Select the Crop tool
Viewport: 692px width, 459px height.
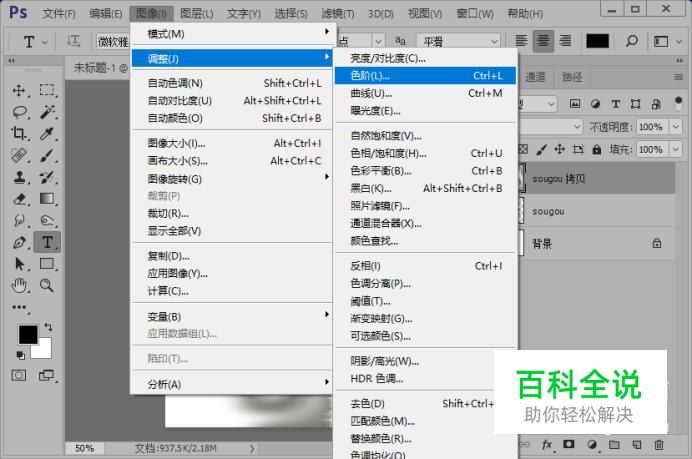(19, 133)
